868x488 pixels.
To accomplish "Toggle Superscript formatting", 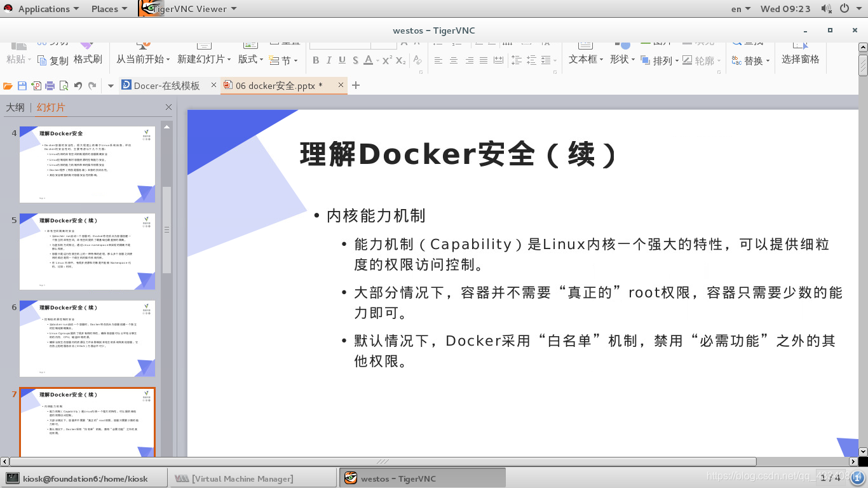I will pyautogui.click(x=386, y=60).
